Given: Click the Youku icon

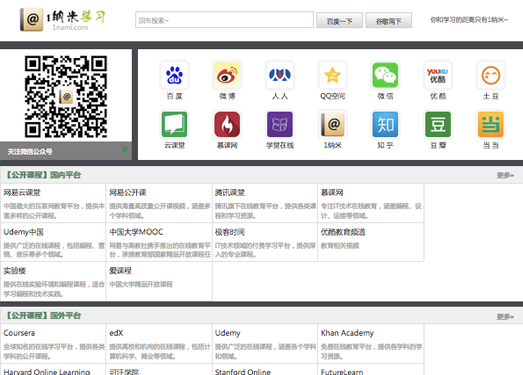Looking at the screenshot, I should click(x=438, y=75).
